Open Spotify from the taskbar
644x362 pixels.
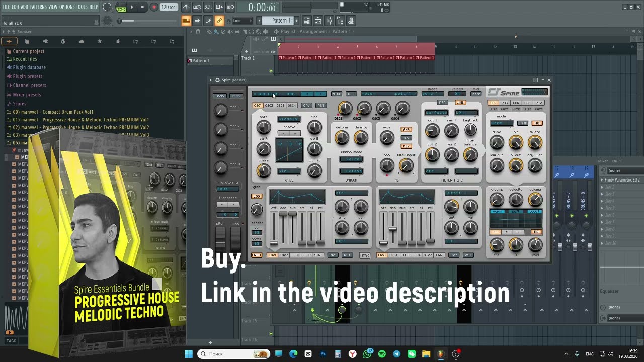382,354
